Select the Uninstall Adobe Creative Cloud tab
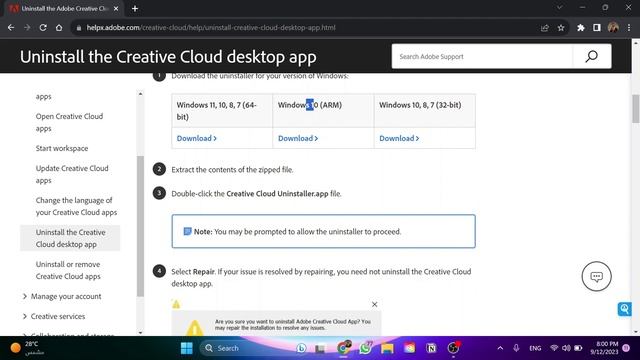Viewport: 640px width, 360px height. 63,9
